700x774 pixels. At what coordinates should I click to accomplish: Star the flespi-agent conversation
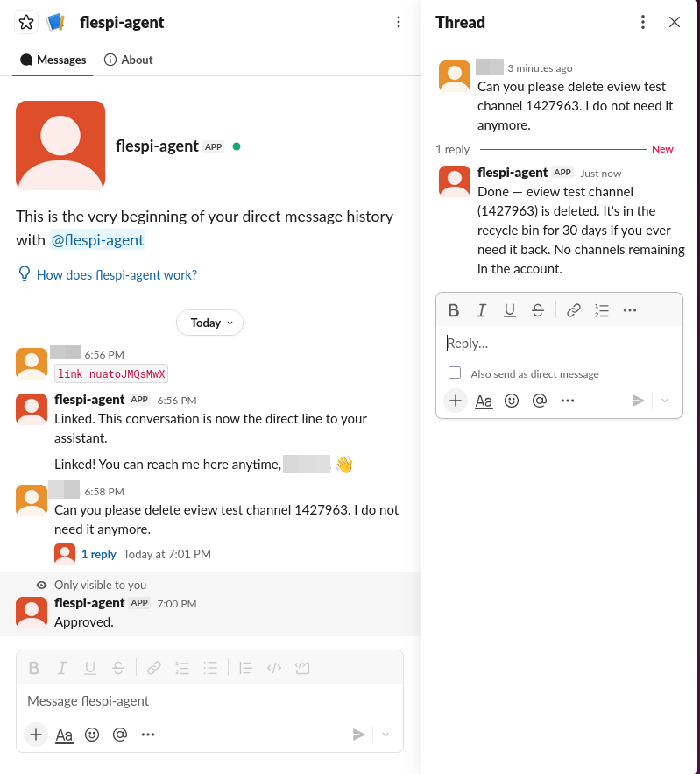tap(26, 22)
